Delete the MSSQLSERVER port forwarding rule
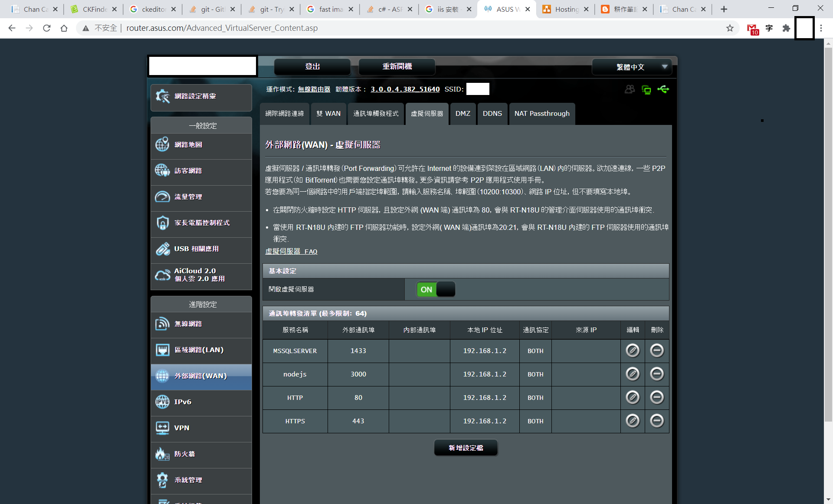 (x=657, y=350)
